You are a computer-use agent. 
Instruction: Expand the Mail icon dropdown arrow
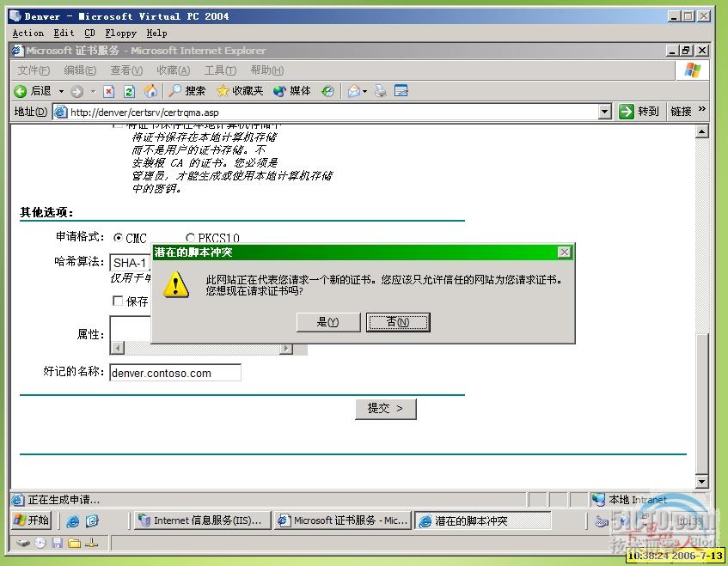[x=365, y=91]
